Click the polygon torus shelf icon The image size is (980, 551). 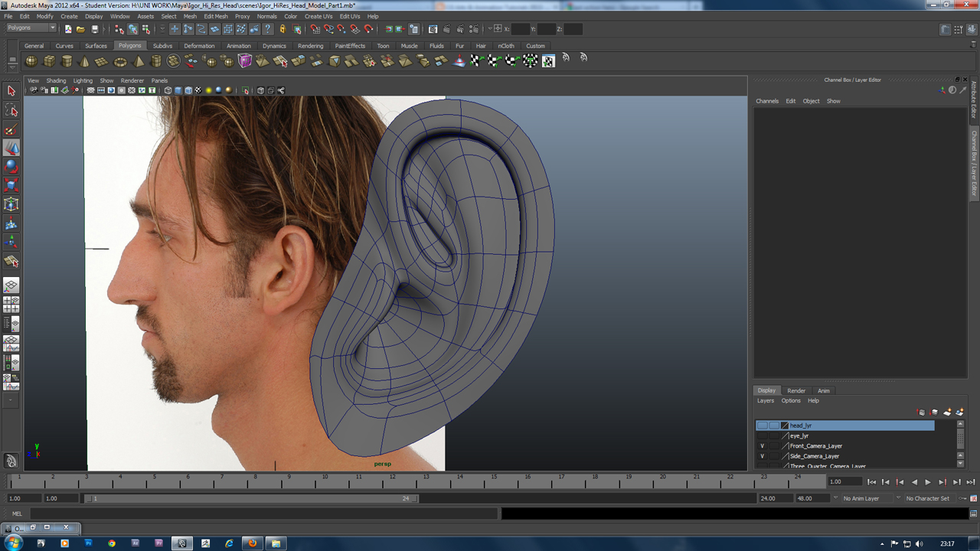[120, 61]
